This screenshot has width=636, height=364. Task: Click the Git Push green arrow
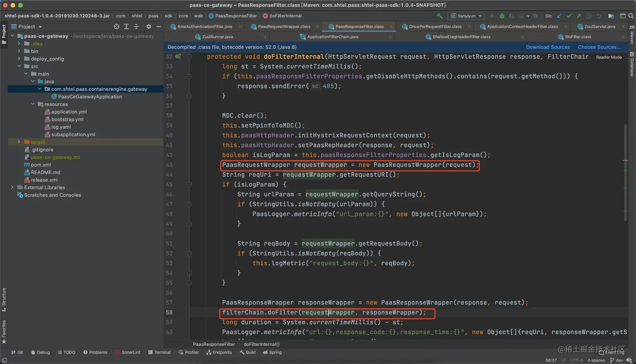(579, 16)
